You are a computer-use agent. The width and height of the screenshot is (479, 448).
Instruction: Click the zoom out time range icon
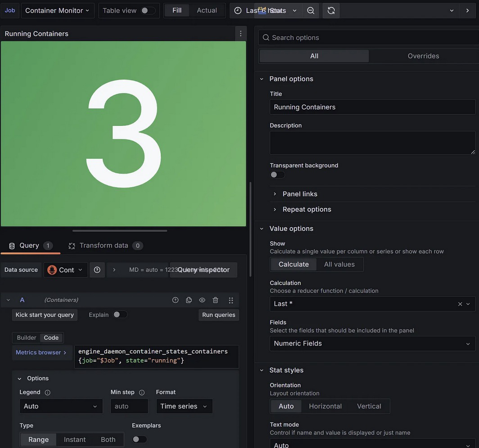(x=310, y=11)
